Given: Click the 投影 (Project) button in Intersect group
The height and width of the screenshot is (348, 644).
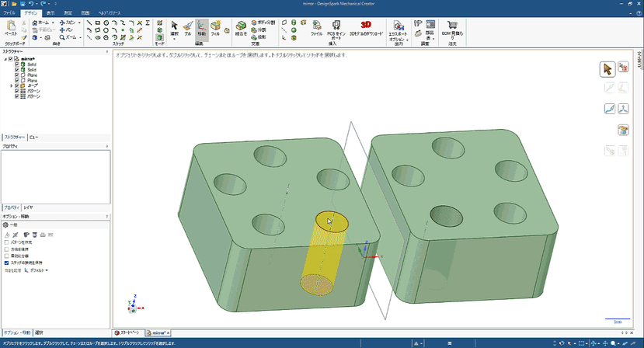Looking at the screenshot, I should point(259,37).
